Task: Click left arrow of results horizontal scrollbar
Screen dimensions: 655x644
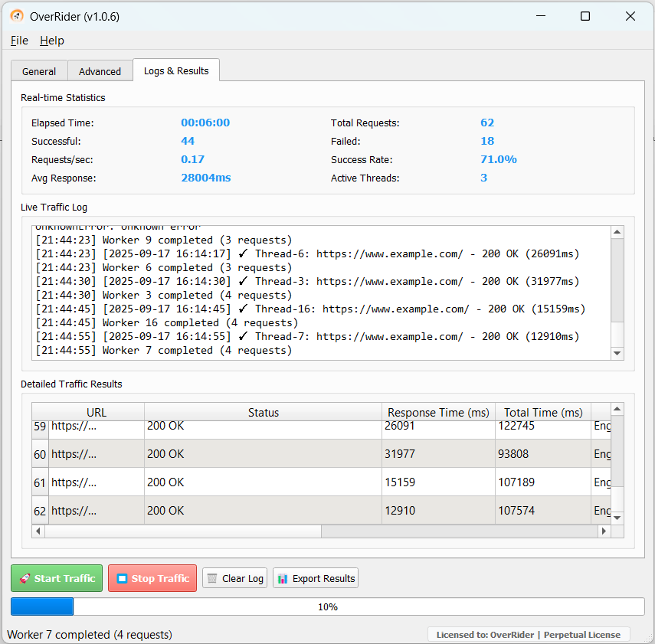Action: tap(38, 531)
